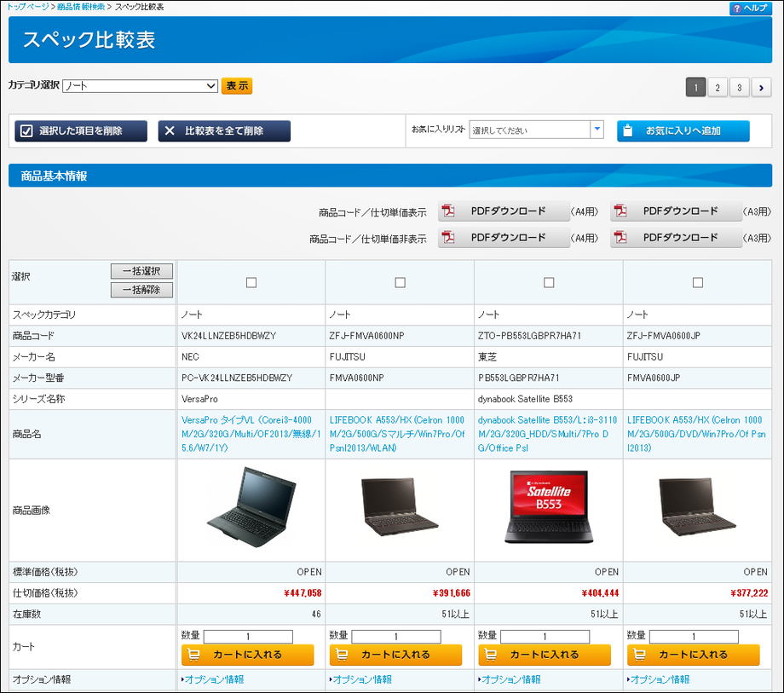The width and height of the screenshot is (784, 693).
Task: Open the LIFEBOOK A553/HX WLAN product link
Action: pos(398,434)
